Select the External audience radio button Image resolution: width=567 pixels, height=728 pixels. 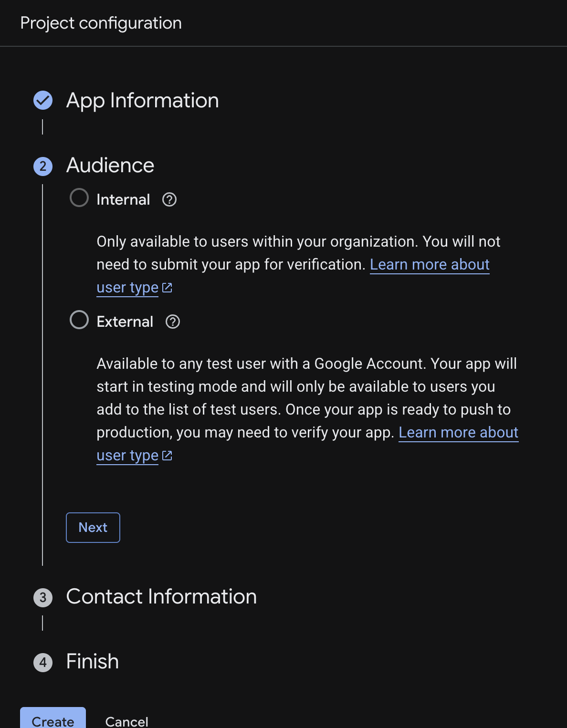(x=79, y=320)
